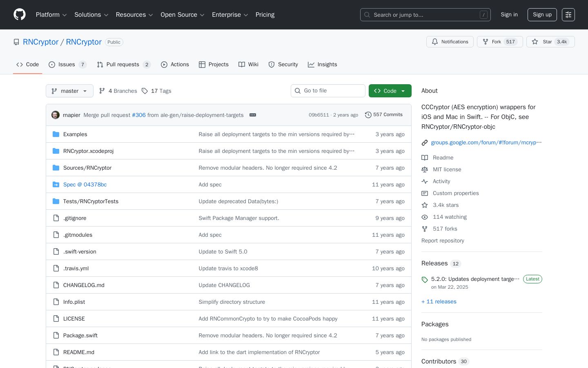Click the Activity pulse icon
Viewport: 588px width, 368px height.
pyautogui.click(x=425, y=182)
